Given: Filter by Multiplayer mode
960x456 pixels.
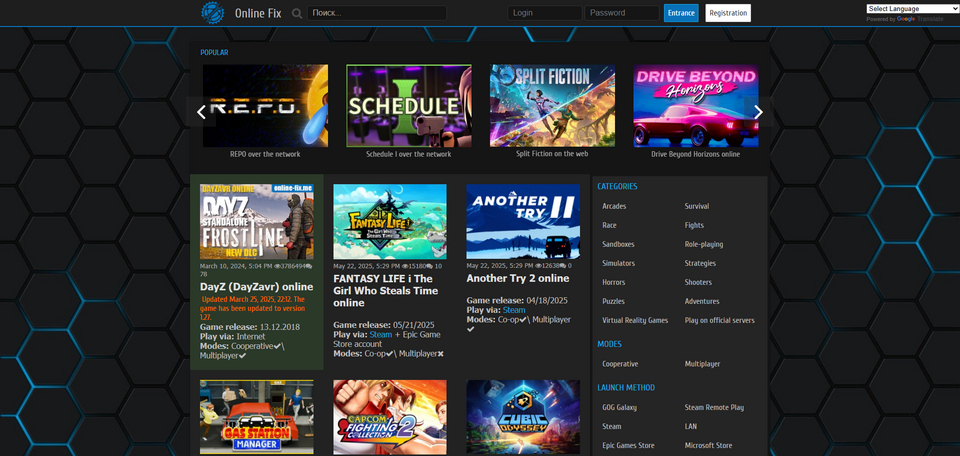Looking at the screenshot, I should pyautogui.click(x=702, y=364).
